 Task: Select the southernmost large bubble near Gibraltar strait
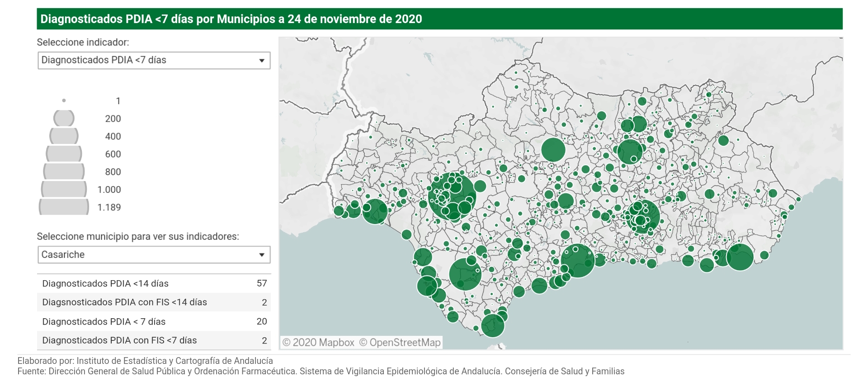(x=492, y=325)
